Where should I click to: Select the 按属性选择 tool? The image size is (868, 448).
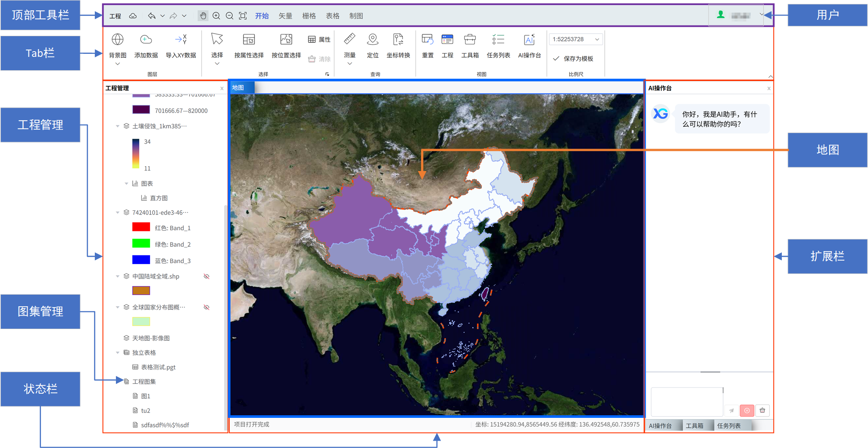point(249,40)
